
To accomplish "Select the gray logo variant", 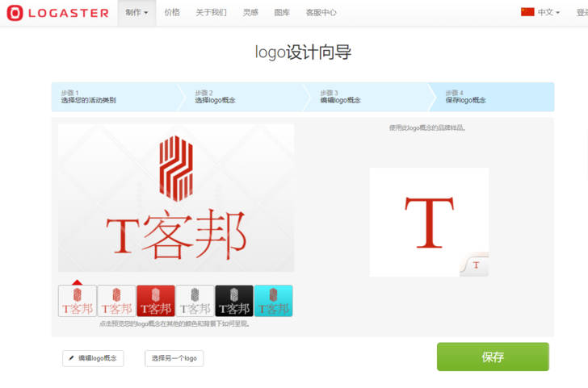I will click(x=195, y=301).
